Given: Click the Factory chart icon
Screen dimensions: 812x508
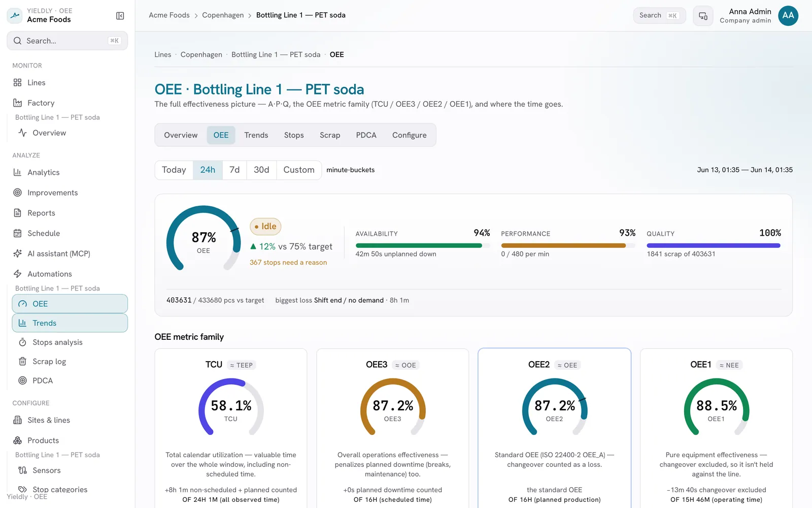Looking at the screenshot, I should coord(17,103).
